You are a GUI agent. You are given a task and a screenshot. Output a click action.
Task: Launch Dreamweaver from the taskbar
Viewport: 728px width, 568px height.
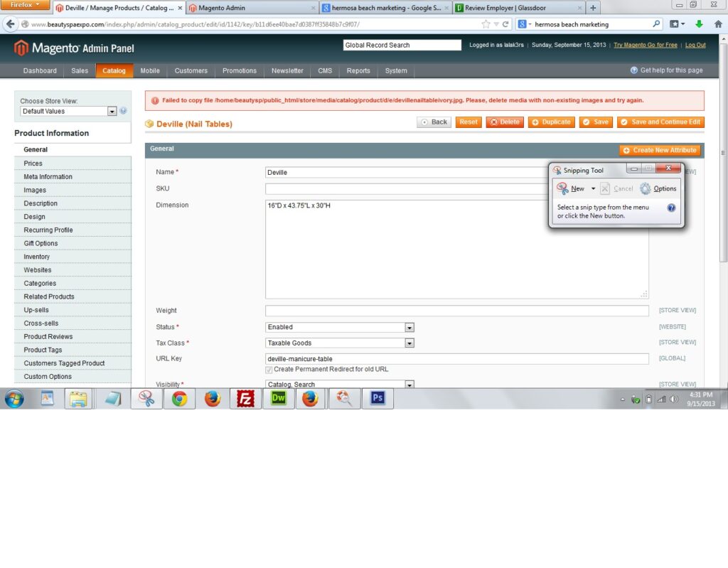[279, 399]
